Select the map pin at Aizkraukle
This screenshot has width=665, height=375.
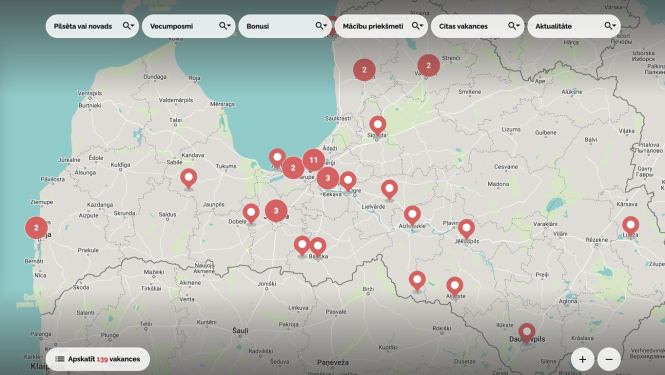coord(412,216)
